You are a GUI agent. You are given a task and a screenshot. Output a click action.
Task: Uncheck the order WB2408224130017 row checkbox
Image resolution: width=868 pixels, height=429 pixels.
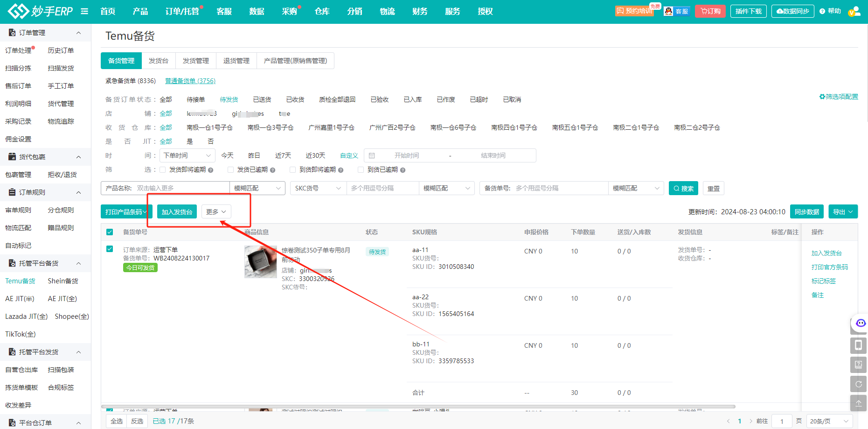coord(110,249)
